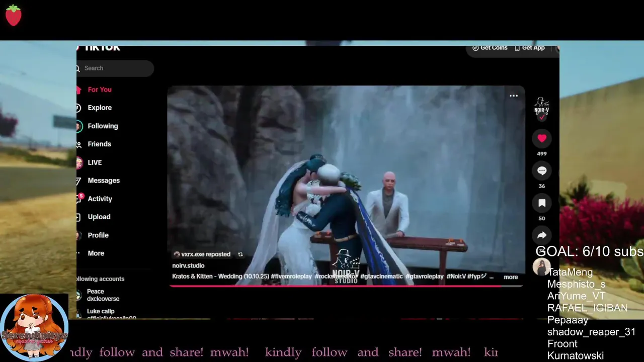This screenshot has height=362, width=644.
Task: Open the Peace dxcleoverse following account
Action: (x=103, y=295)
